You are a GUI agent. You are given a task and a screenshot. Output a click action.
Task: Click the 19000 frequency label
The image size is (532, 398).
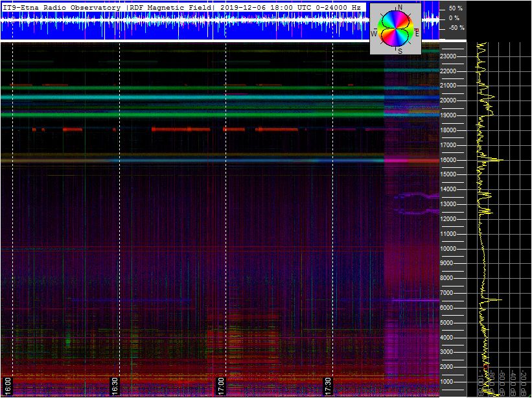point(448,115)
